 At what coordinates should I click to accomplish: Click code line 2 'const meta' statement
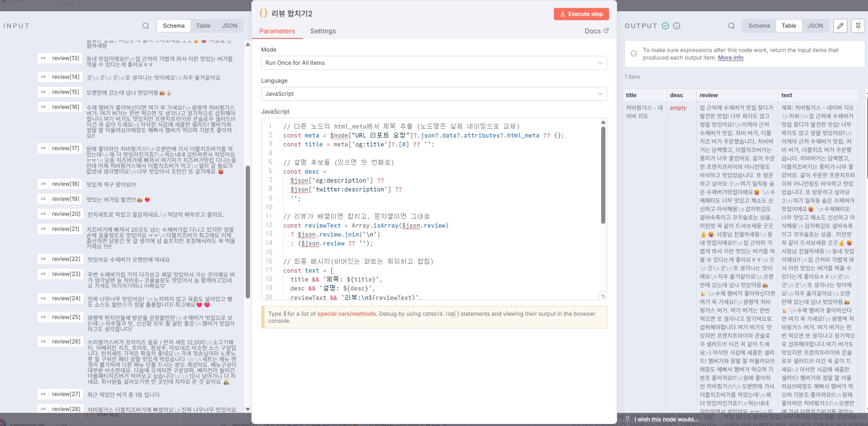tap(423, 136)
